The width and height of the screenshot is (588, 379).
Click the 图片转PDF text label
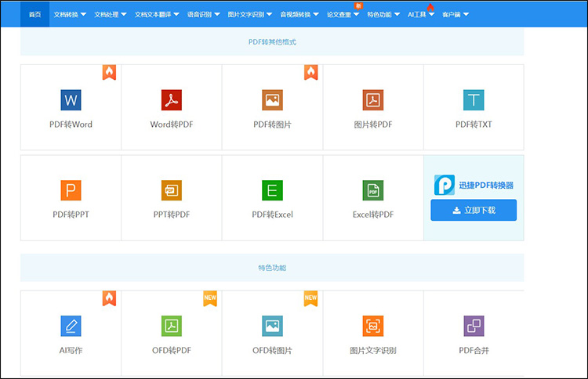tap(373, 125)
